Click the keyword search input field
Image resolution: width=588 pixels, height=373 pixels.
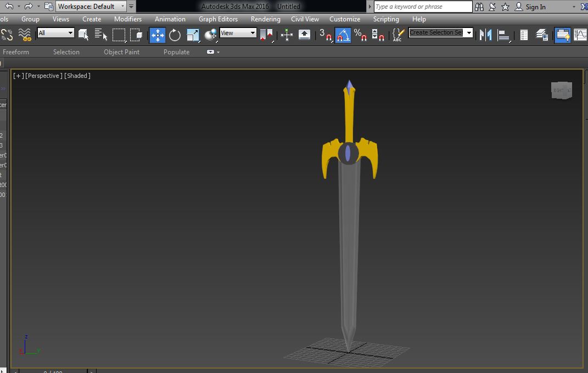(x=423, y=7)
